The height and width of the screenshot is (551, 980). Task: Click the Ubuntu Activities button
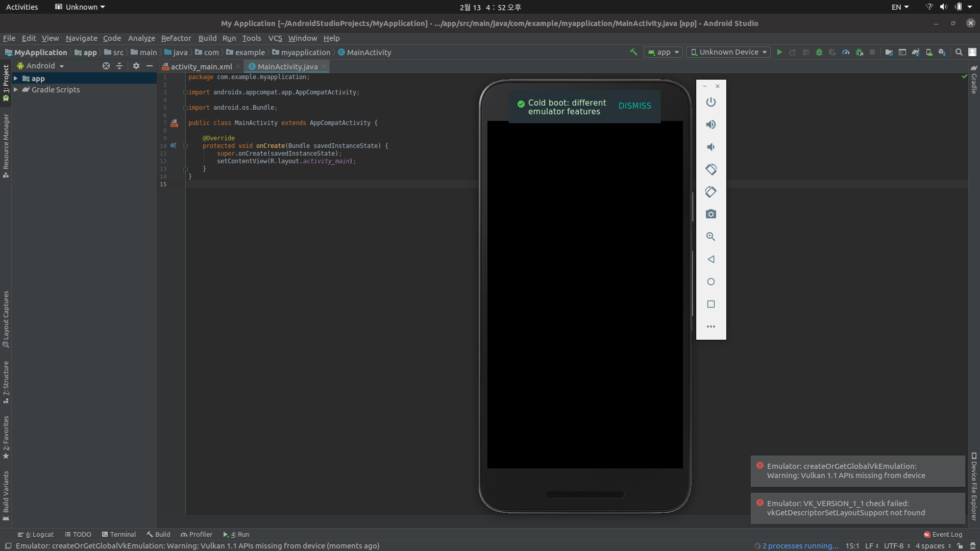click(22, 7)
